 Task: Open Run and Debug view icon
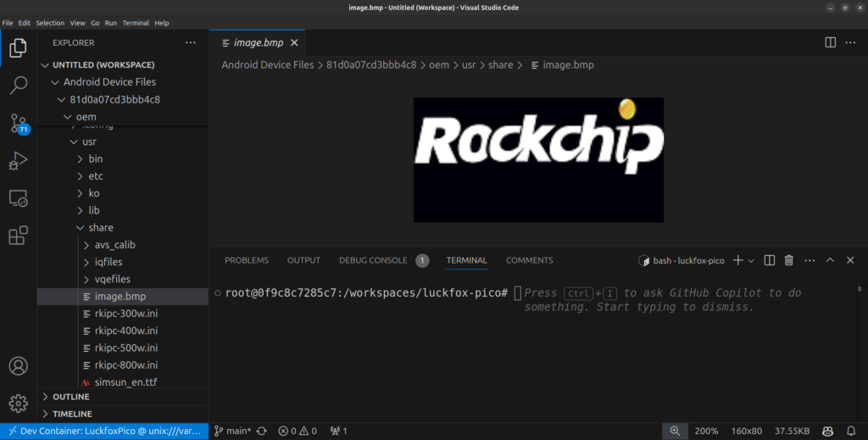[18, 160]
